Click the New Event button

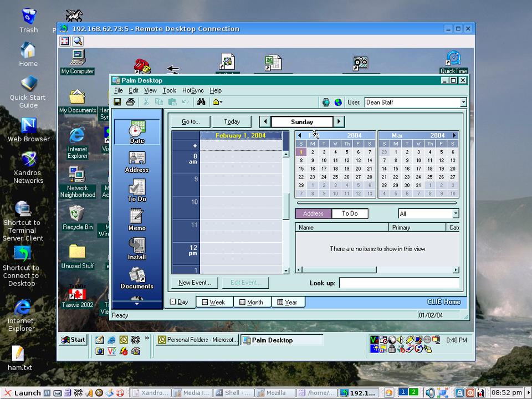point(195,283)
